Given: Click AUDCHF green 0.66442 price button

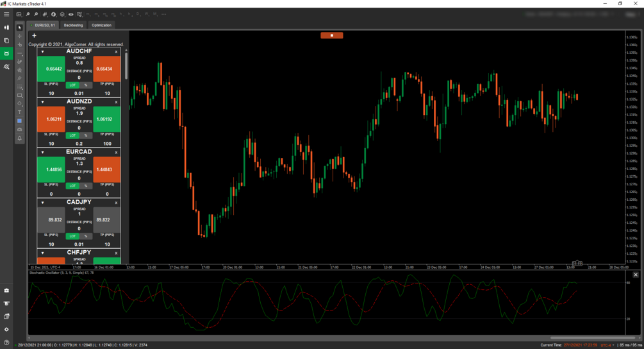Looking at the screenshot, I should (x=51, y=69).
